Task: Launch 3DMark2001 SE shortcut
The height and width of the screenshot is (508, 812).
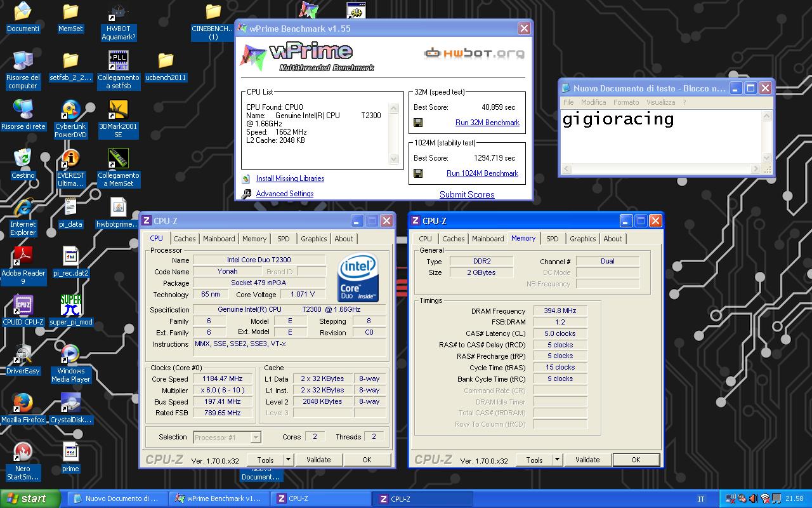Action: (118, 119)
